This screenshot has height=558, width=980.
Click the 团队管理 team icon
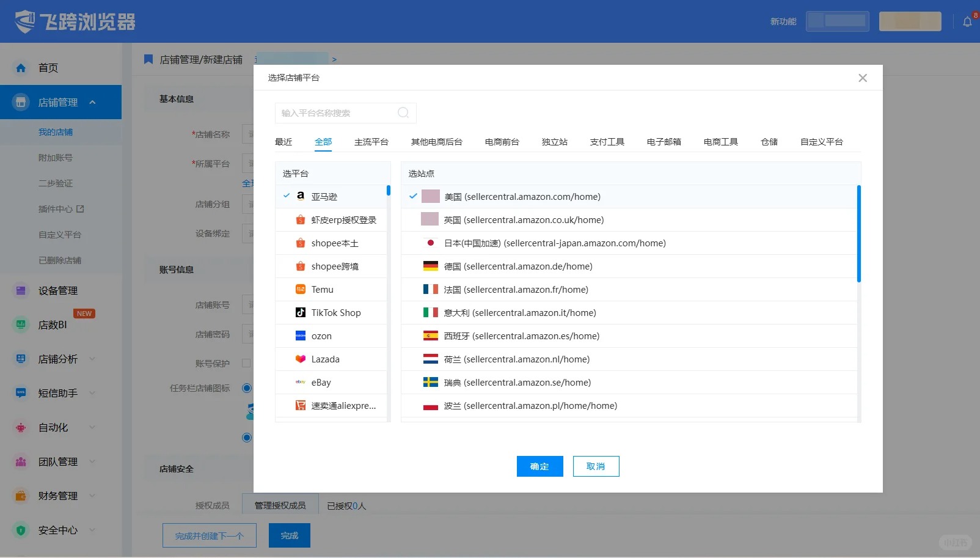(21, 461)
